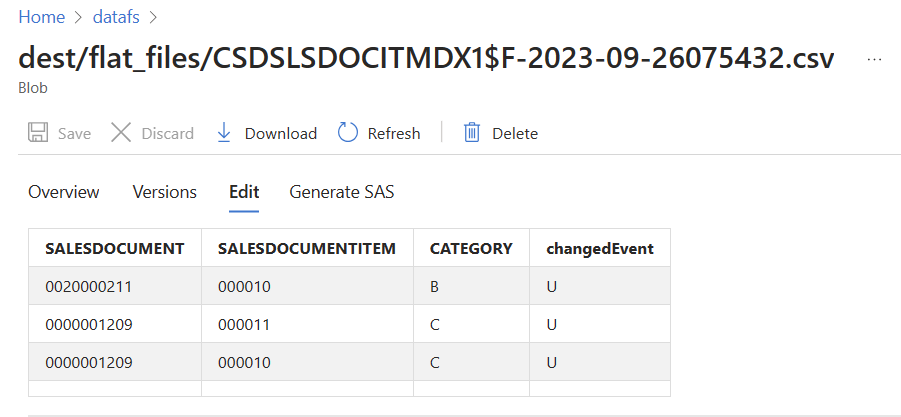Click the Delete button label
This screenshot has width=901, height=417.
[x=515, y=133]
